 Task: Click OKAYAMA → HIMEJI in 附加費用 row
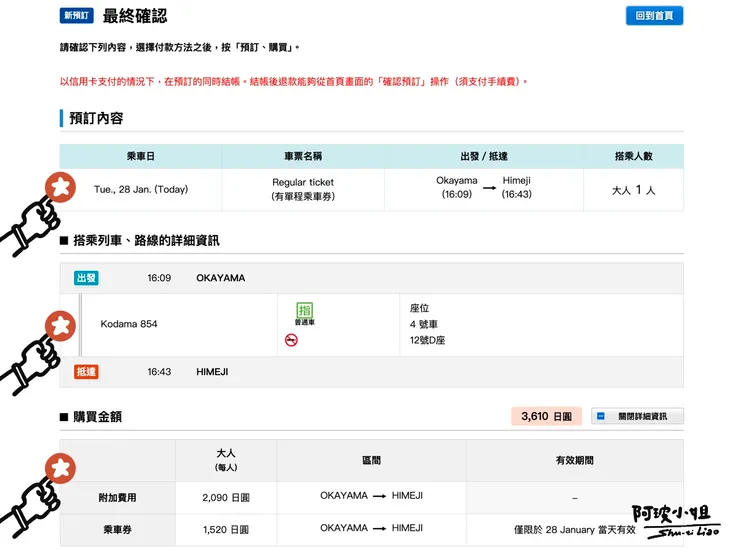pos(371,496)
